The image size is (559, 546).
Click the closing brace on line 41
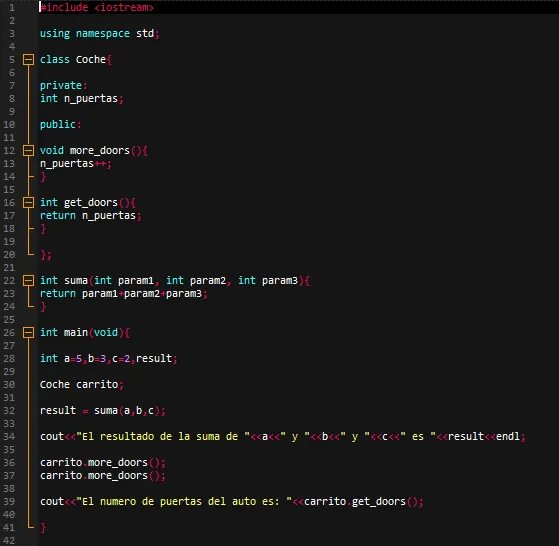(43, 527)
